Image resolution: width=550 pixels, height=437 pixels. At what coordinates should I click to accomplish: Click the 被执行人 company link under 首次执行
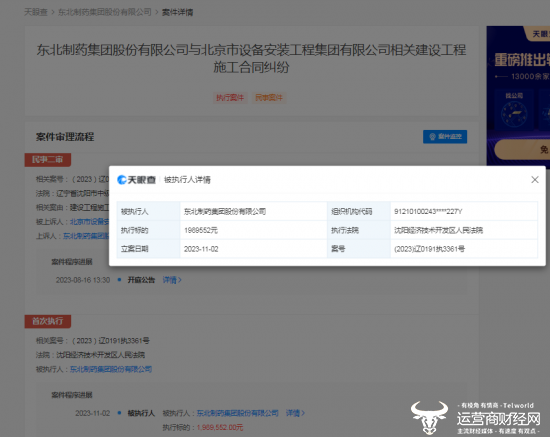[x=111, y=369]
